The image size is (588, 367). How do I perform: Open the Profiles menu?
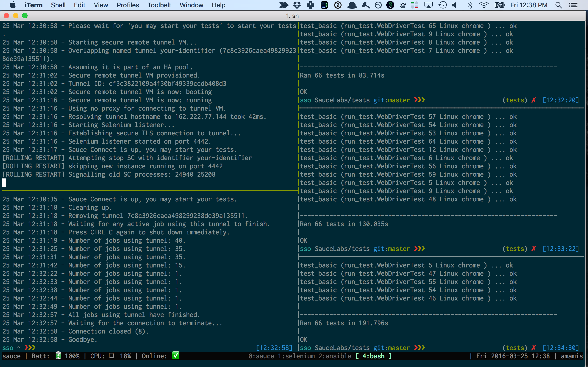(x=128, y=5)
